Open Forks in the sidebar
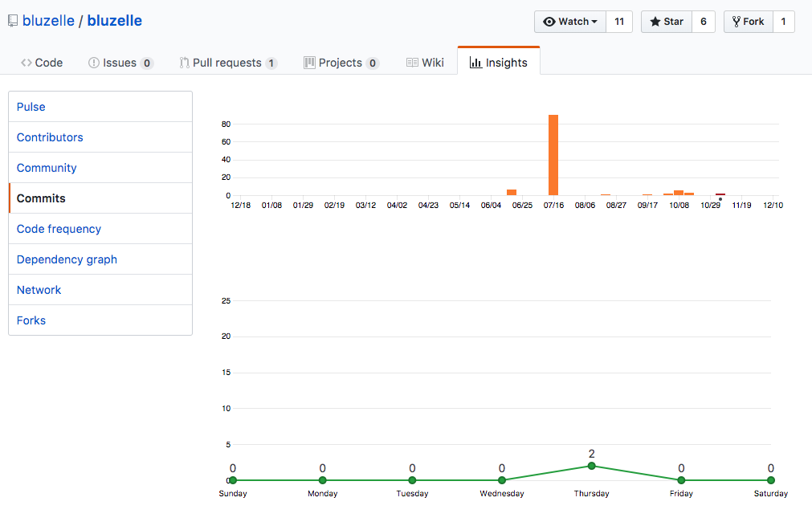The height and width of the screenshot is (522, 812). (100, 320)
